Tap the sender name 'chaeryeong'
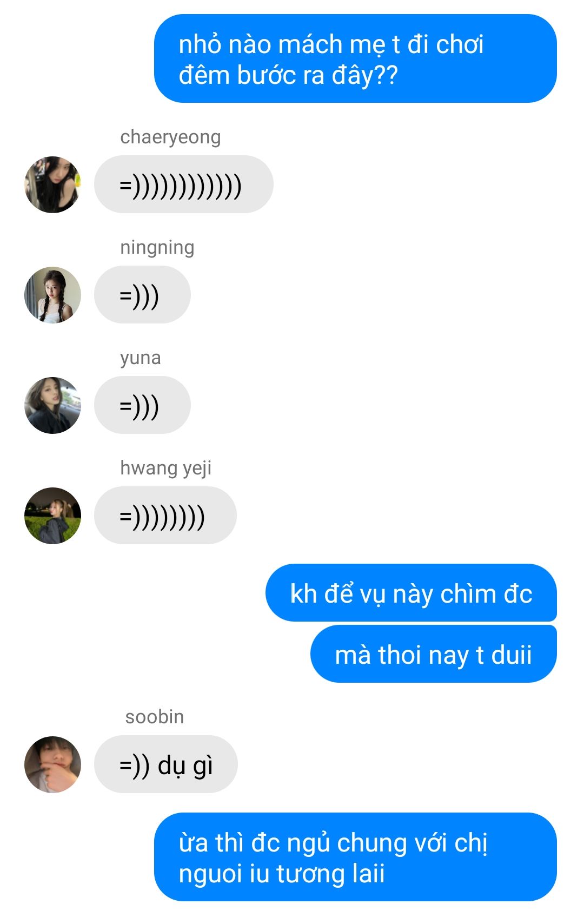584x924 pixels. (170, 137)
